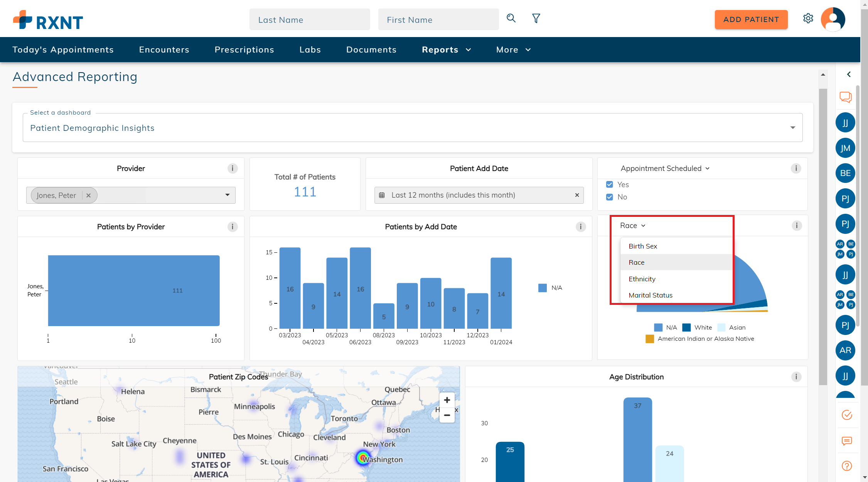The height and width of the screenshot is (482, 868).
Task: Open settings gear icon
Action: (808, 18)
